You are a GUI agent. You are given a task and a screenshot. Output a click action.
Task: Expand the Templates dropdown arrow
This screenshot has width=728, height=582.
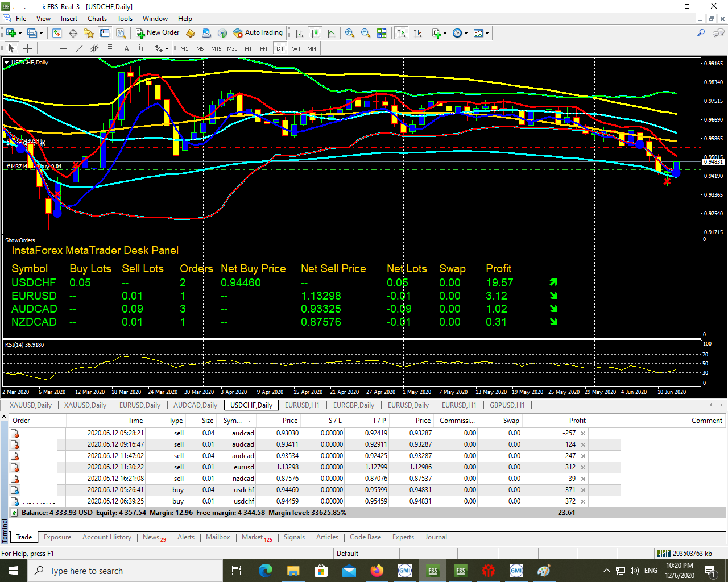pyautogui.click(x=487, y=33)
